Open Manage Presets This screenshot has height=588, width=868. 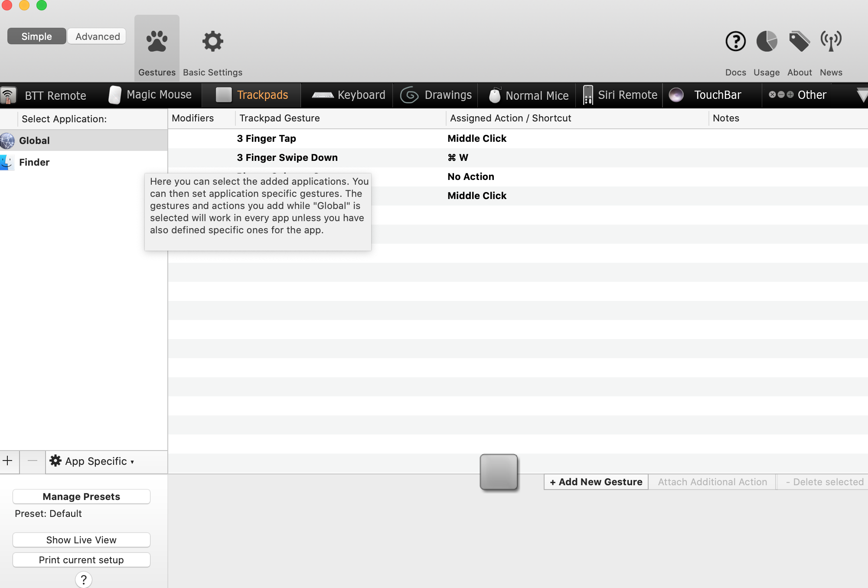tap(82, 497)
